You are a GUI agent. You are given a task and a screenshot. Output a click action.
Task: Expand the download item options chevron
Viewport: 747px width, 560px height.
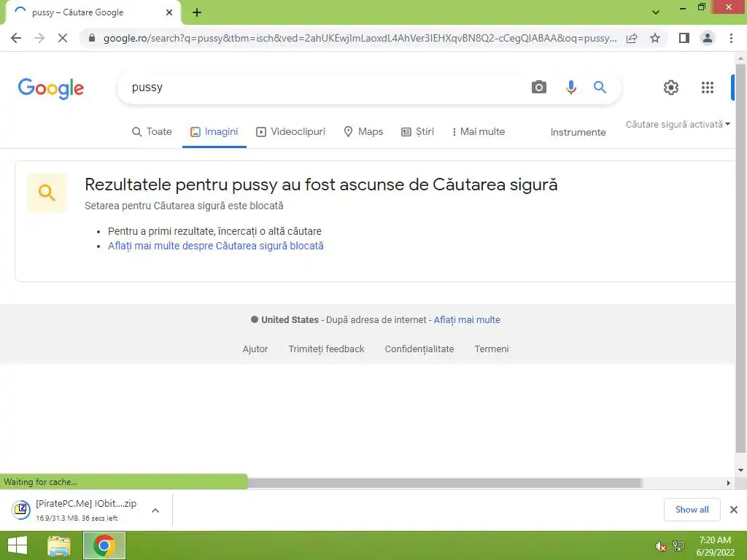[x=155, y=510]
